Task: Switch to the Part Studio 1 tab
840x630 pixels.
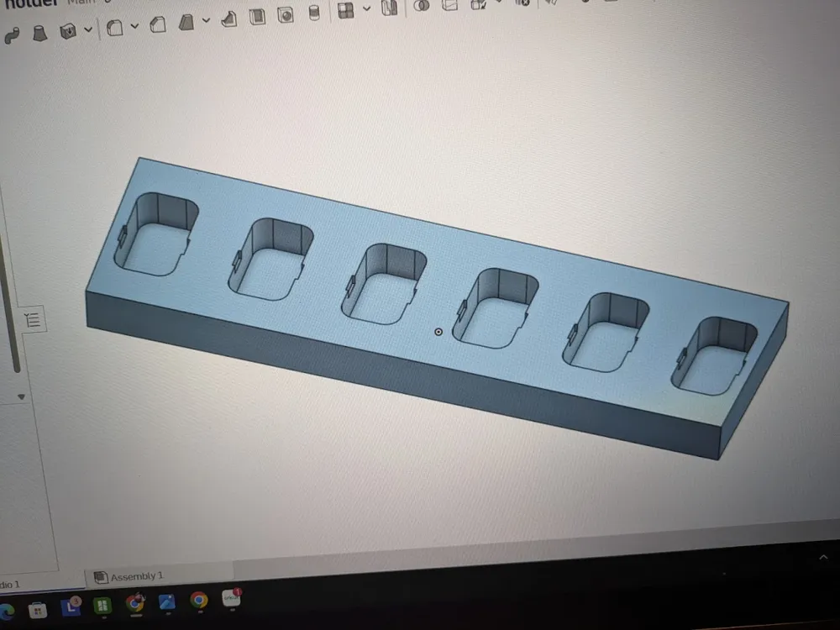Action: [11, 585]
